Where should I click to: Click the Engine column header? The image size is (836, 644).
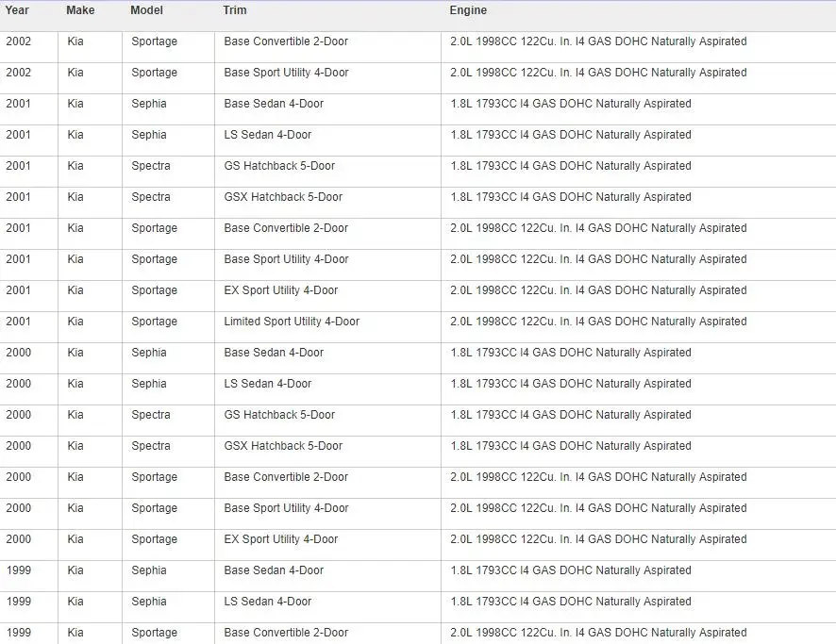coord(468,10)
